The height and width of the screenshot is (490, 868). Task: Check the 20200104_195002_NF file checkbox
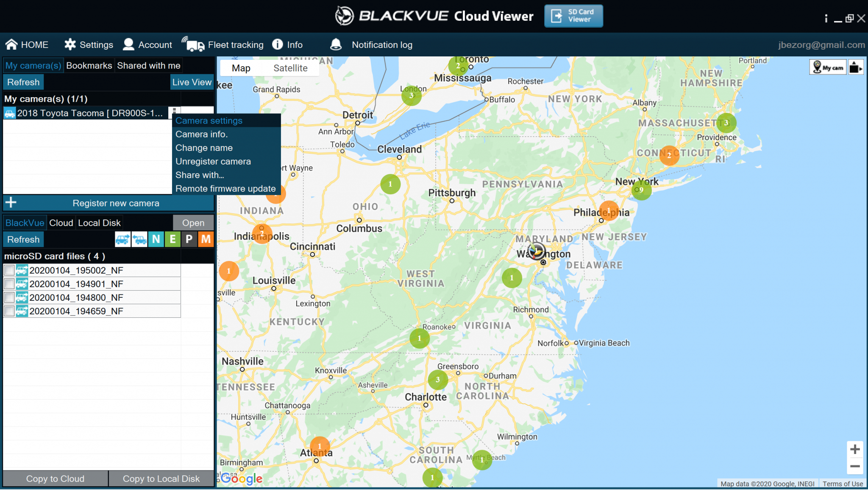[9, 270]
